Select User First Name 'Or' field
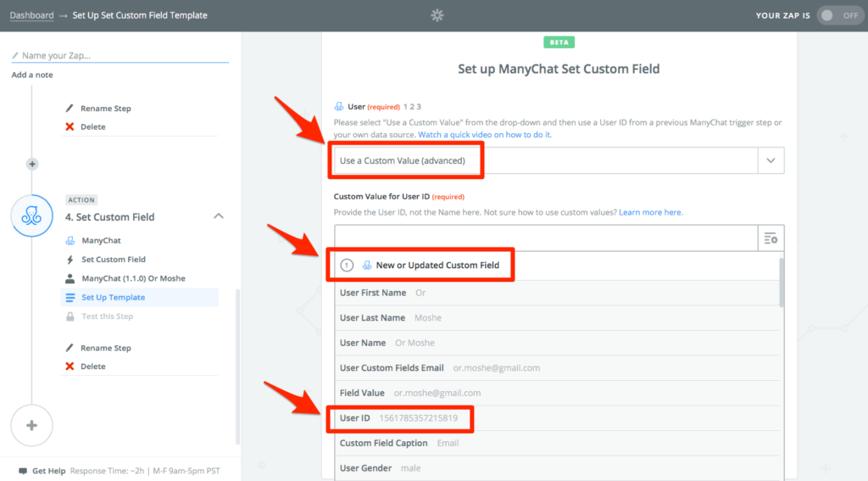868x481 pixels. coord(557,293)
